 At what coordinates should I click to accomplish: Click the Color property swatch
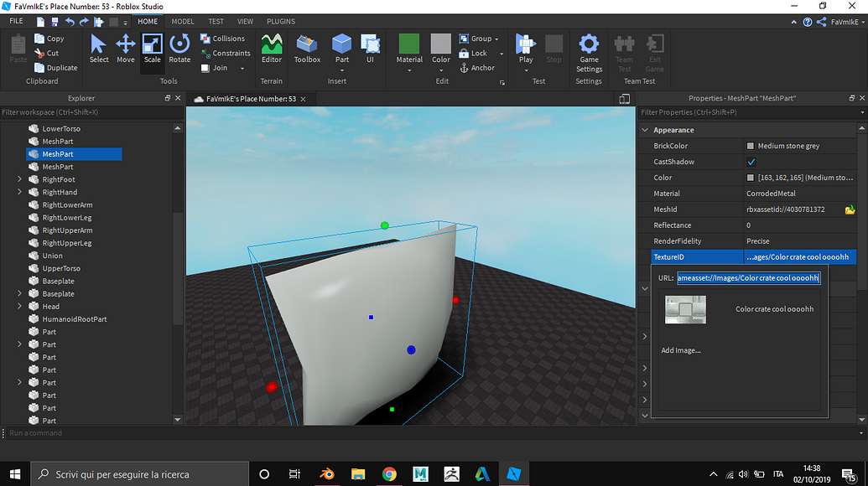point(750,178)
